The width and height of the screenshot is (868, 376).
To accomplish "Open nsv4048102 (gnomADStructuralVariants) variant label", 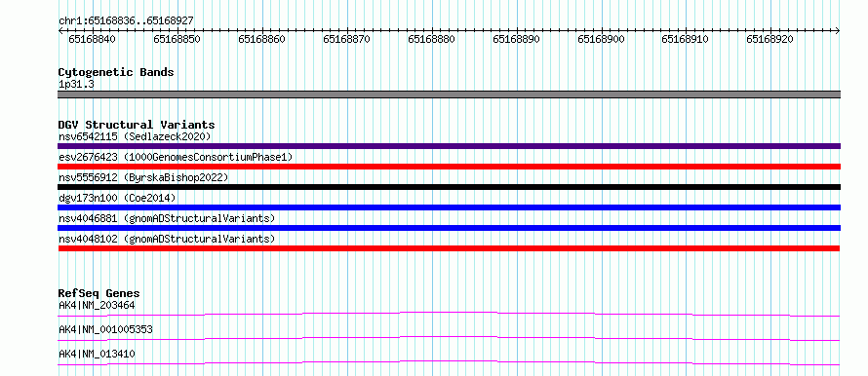I will click(167, 239).
